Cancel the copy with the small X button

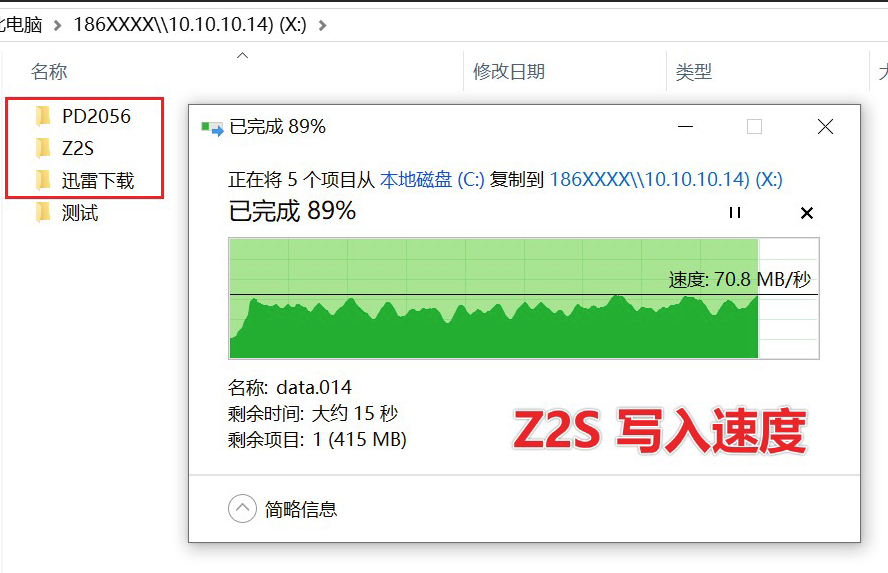[807, 213]
